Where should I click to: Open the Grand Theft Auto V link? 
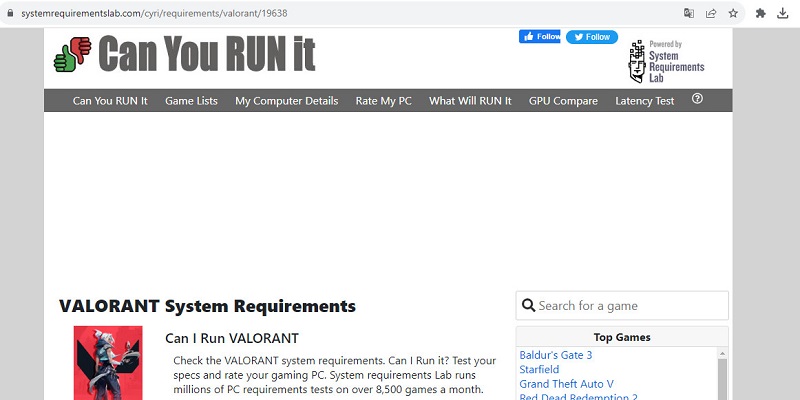pos(567,384)
